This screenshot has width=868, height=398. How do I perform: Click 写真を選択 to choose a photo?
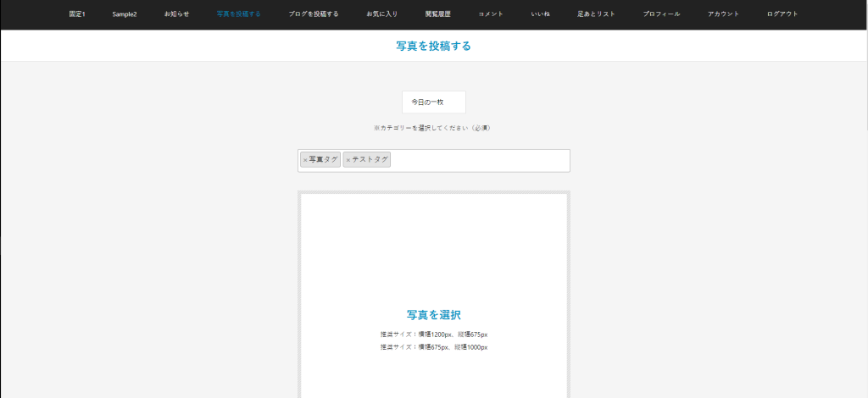433,314
